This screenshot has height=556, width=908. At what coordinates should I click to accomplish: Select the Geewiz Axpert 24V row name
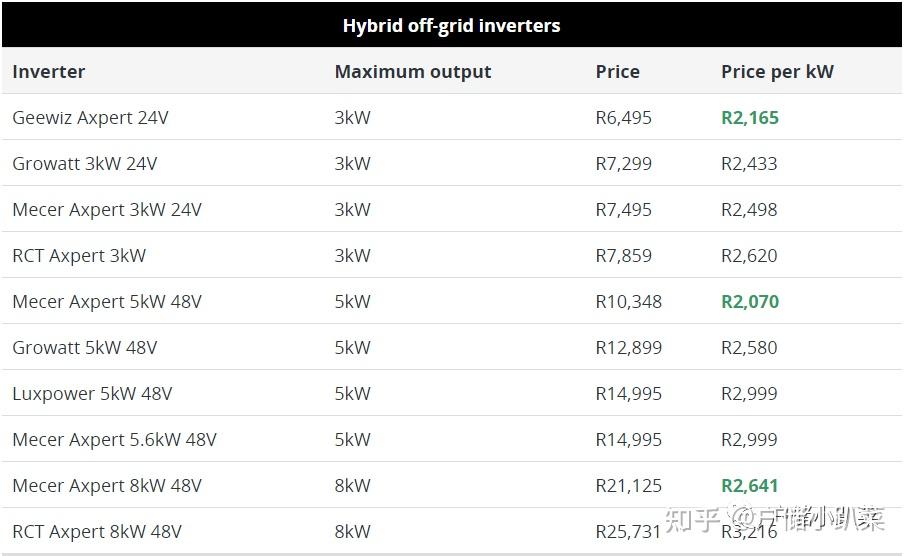point(90,117)
